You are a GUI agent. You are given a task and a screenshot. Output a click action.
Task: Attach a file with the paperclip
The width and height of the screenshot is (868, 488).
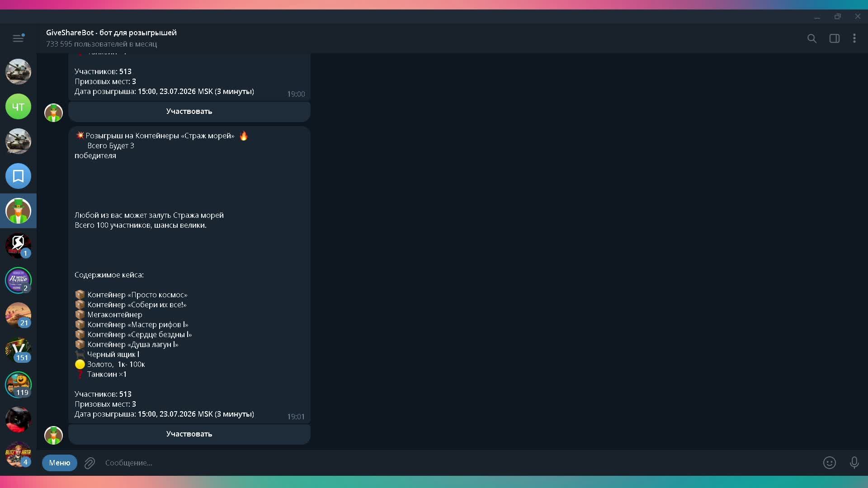coord(90,463)
